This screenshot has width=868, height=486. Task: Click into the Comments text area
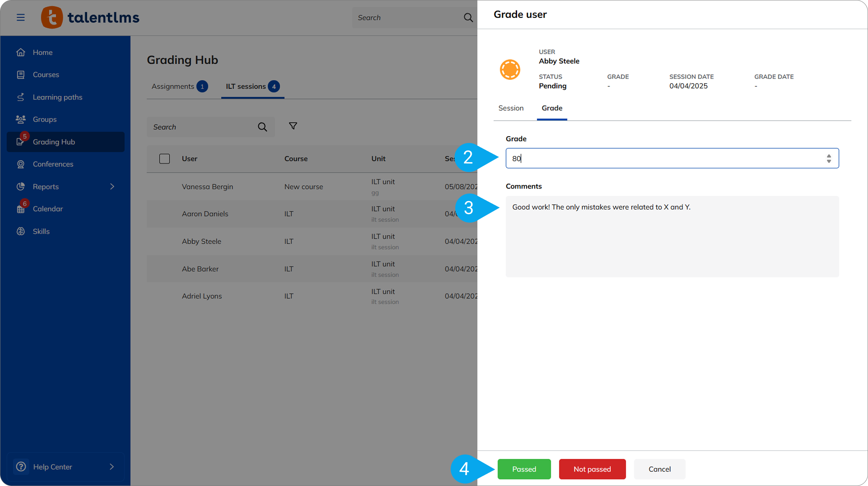point(672,241)
